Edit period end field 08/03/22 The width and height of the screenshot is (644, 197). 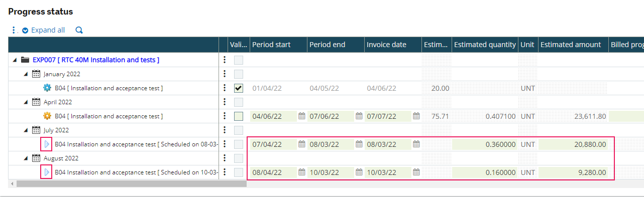(x=331, y=144)
